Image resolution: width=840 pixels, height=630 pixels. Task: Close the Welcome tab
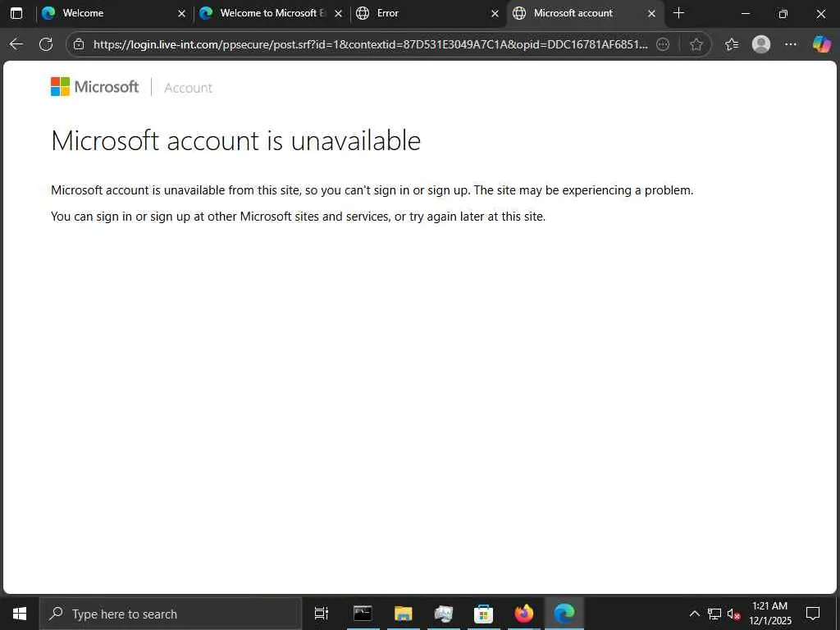(x=181, y=13)
